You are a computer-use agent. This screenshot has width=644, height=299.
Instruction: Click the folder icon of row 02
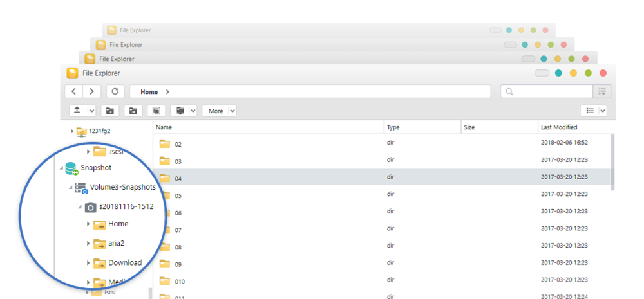pos(165,143)
